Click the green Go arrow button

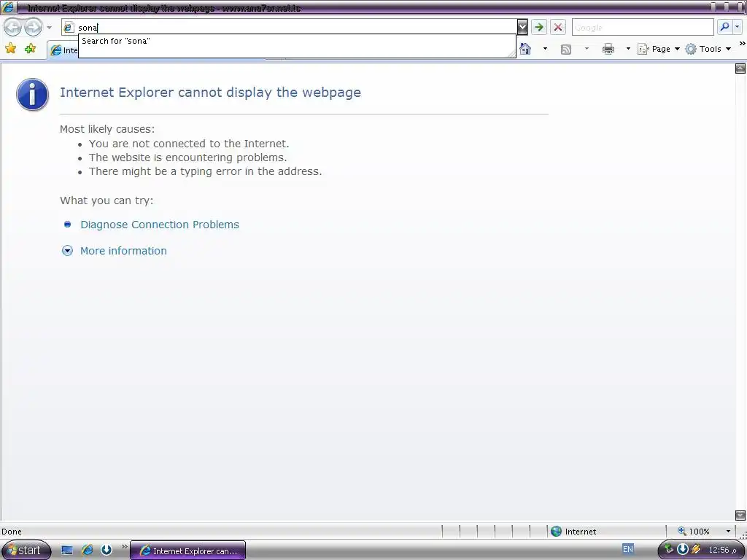click(539, 27)
